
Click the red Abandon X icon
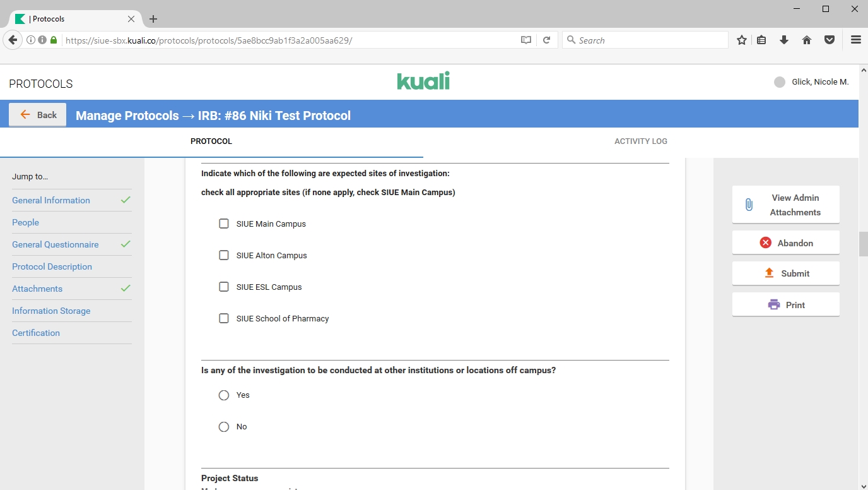765,242
